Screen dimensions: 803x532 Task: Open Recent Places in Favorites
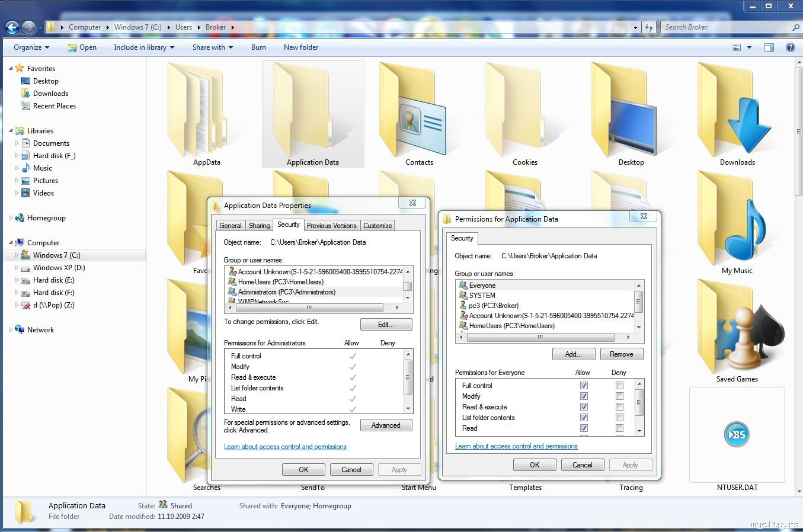click(55, 106)
